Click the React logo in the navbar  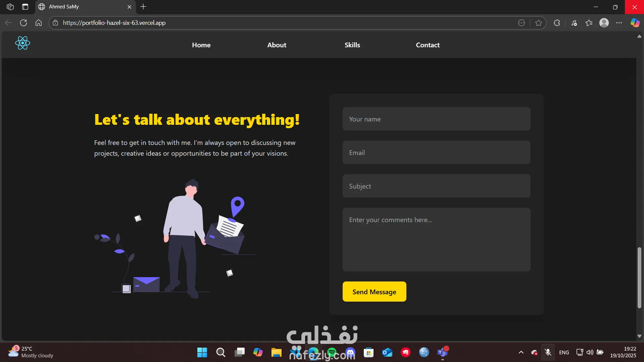tap(22, 43)
